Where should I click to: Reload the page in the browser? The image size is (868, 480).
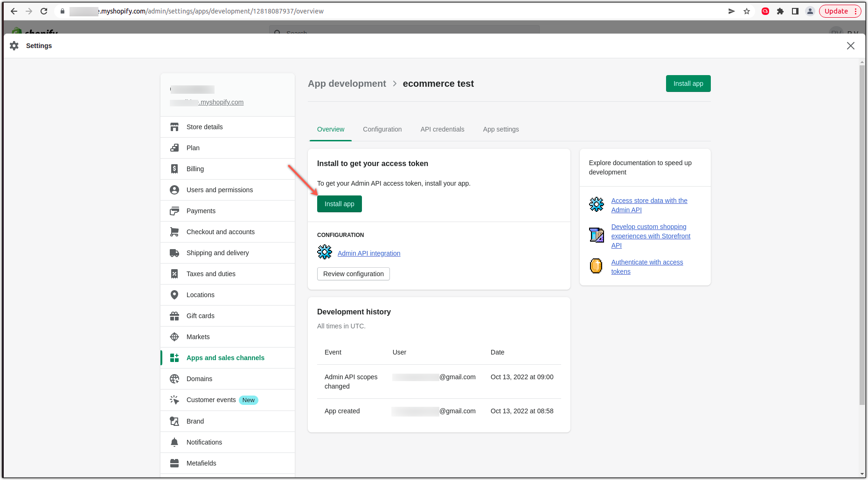(x=44, y=11)
